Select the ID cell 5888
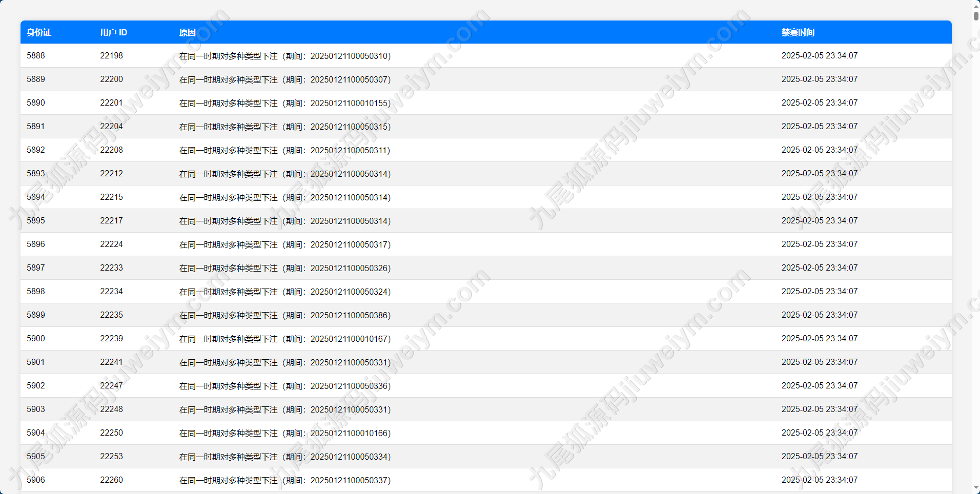Image resolution: width=980 pixels, height=494 pixels. [x=36, y=55]
